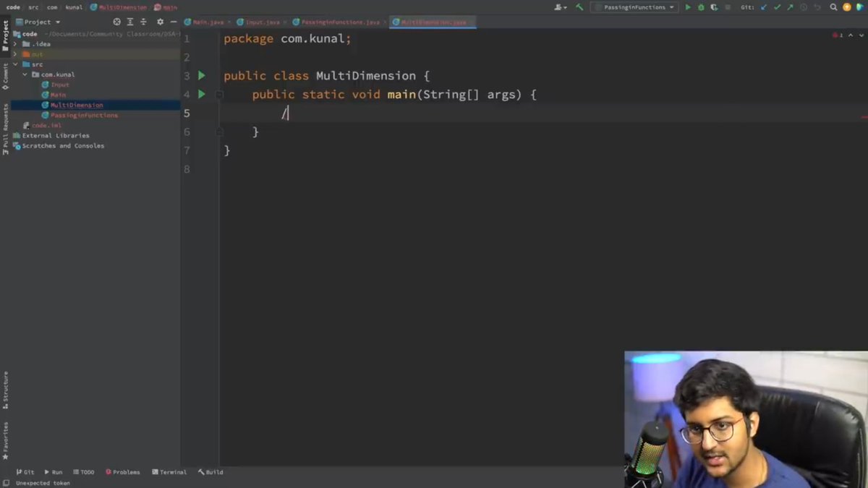
Task: Expand the .idea folder
Action: pyautogui.click(x=15, y=44)
